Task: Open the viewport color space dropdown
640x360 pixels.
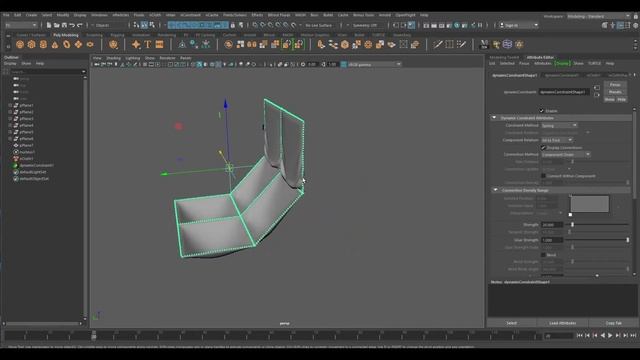Action: (x=374, y=64)
